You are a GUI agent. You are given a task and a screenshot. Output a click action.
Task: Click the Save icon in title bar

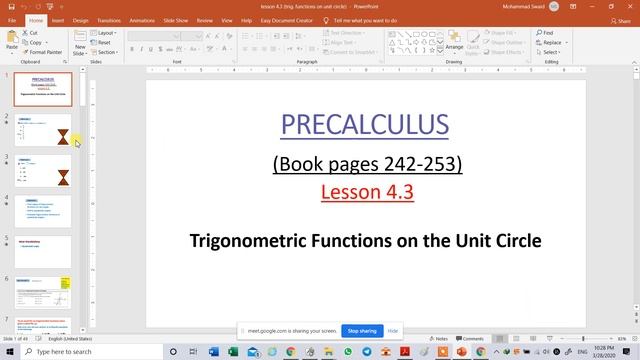pyautogui.click(x=11, y=7)
